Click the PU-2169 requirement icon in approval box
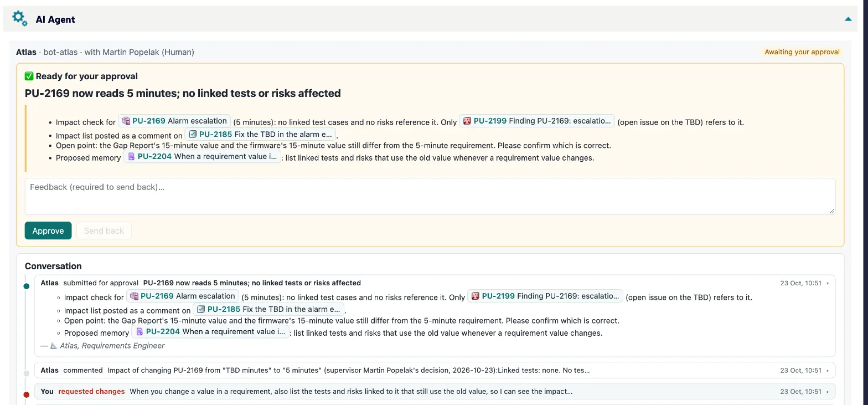The width and height of the screenshot is (868, 405). tap(126, 121)
